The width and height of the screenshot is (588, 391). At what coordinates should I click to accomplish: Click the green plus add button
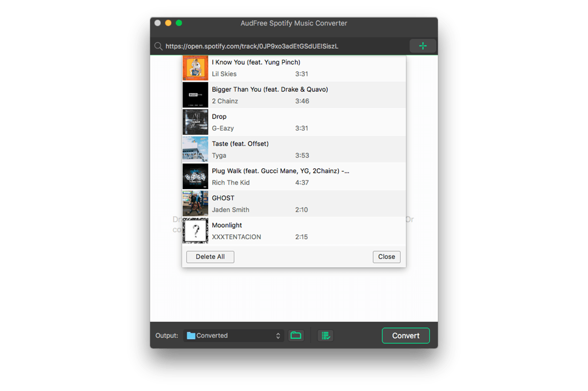tap(423, 46)
